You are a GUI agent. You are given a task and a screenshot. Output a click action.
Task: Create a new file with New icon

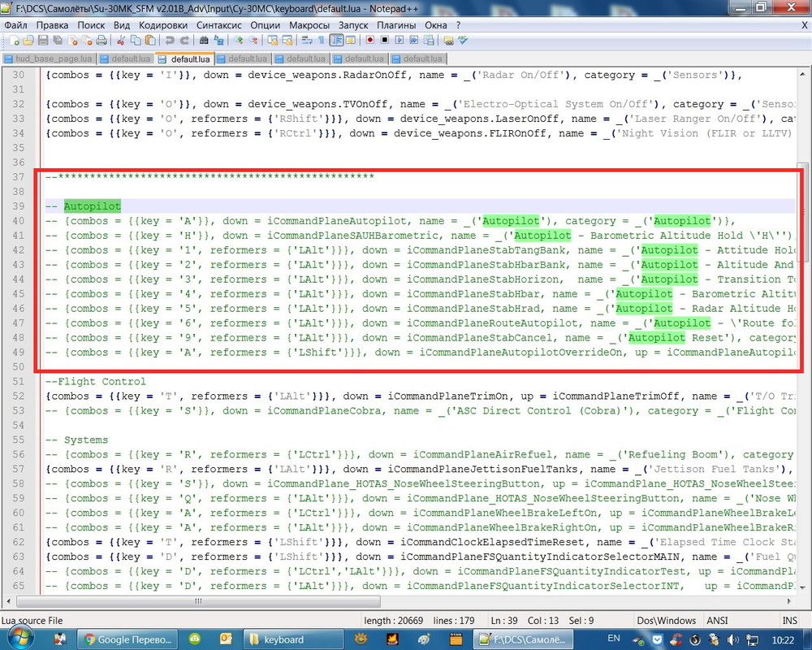14,40
